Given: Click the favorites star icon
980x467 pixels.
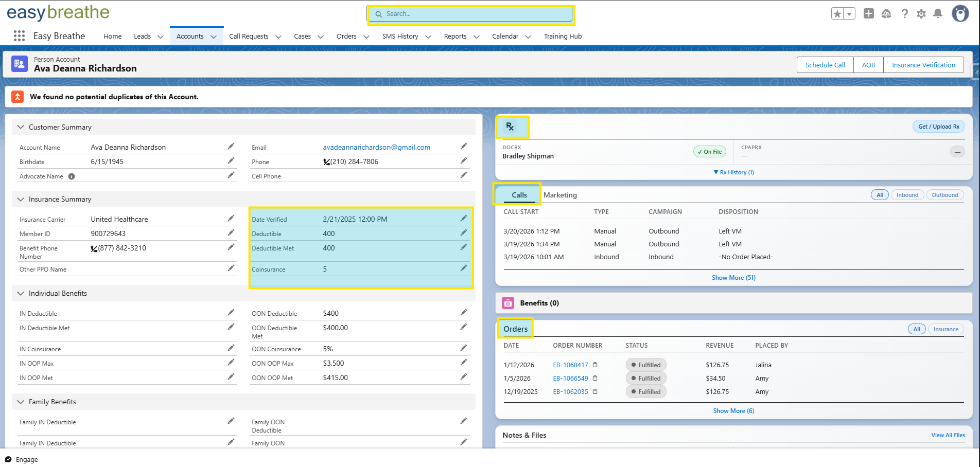Looking at the screenshot, I should (837, 13).
